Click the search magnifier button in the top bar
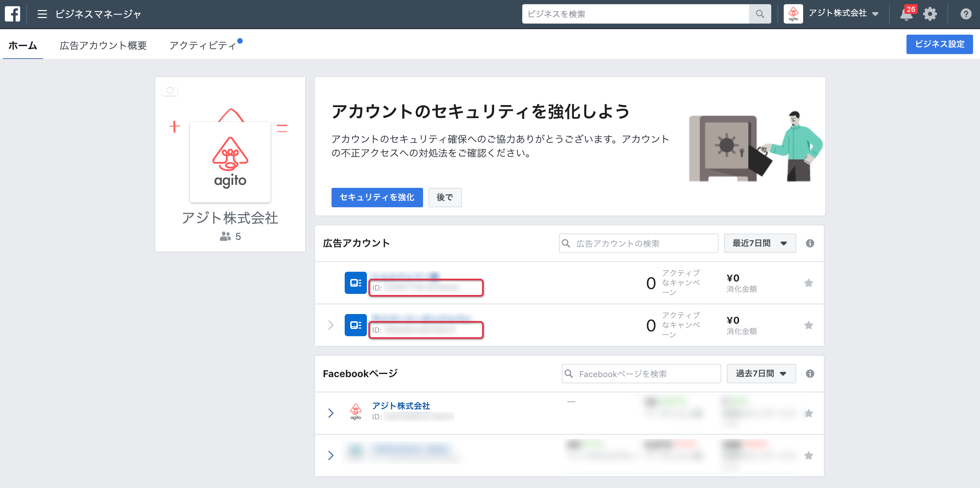The image size is (980, 488). 760,14
